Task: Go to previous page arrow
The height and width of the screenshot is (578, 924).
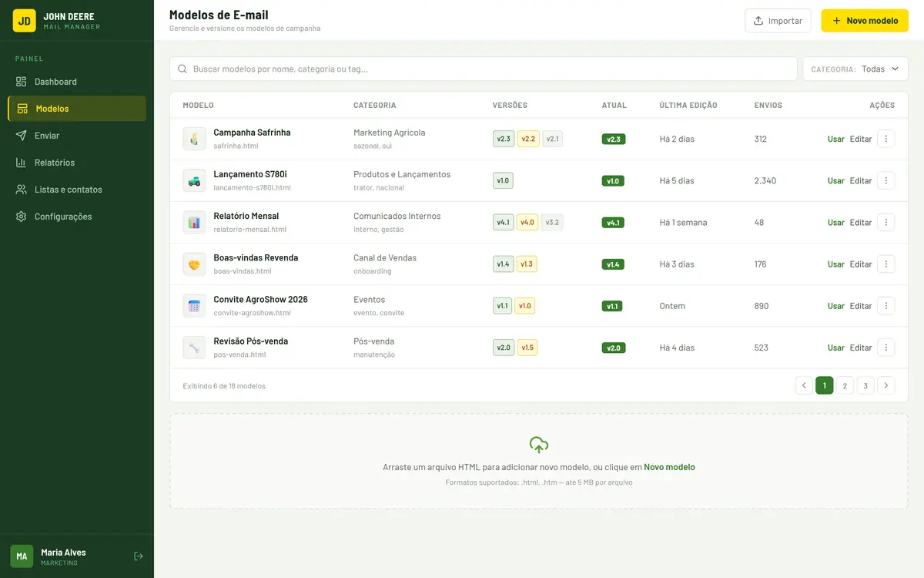Action: [x=804, y=385]
